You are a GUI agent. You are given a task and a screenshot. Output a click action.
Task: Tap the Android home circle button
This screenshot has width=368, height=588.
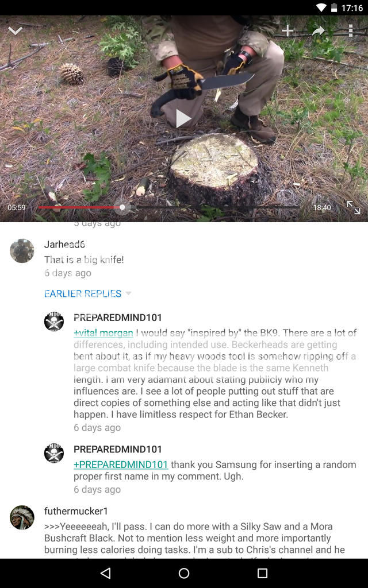tap(184, 573)
